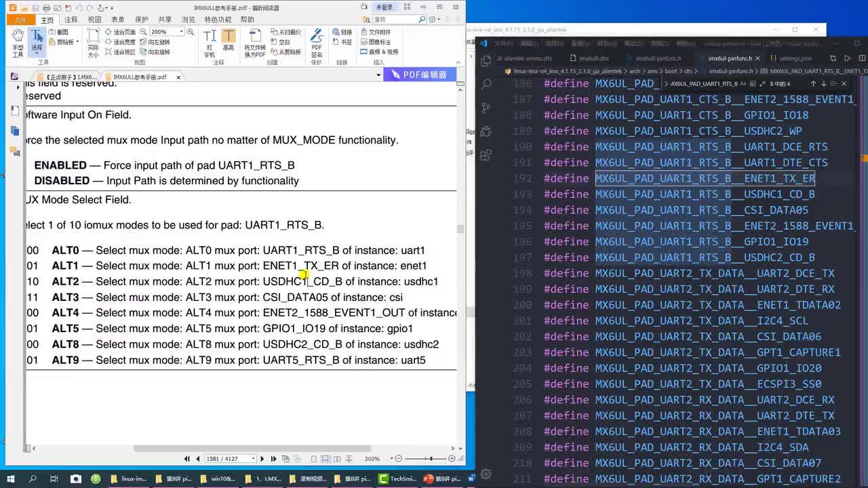868x488 pixels.
Task: Open the PDF Editor (PDF编辑器) button
Action: (x=418, y=75)
